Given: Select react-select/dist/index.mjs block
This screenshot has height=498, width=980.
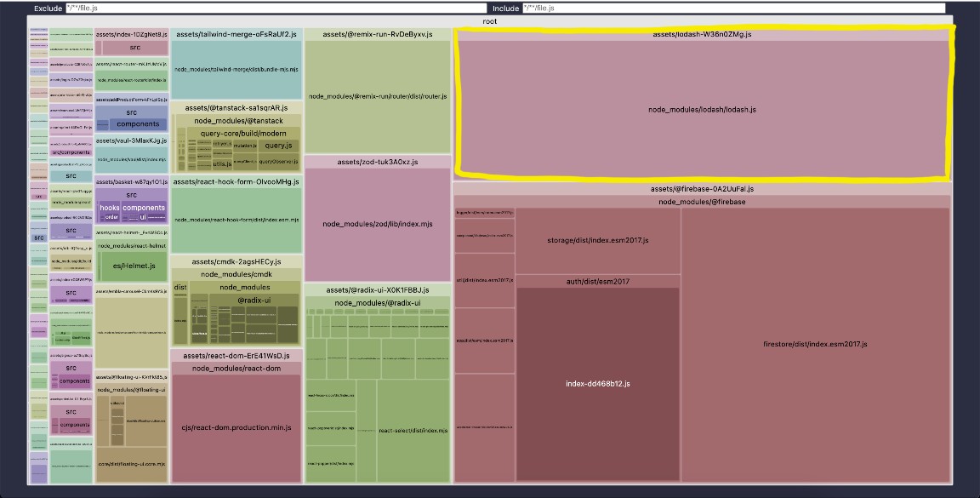Looking at the screenshot, I should coord(413,431).
